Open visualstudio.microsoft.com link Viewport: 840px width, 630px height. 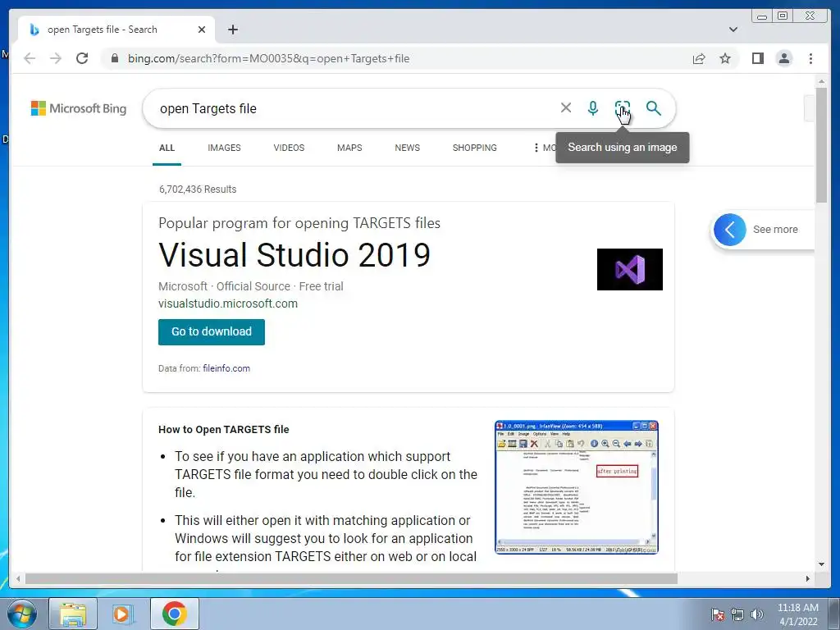[228, 304]
